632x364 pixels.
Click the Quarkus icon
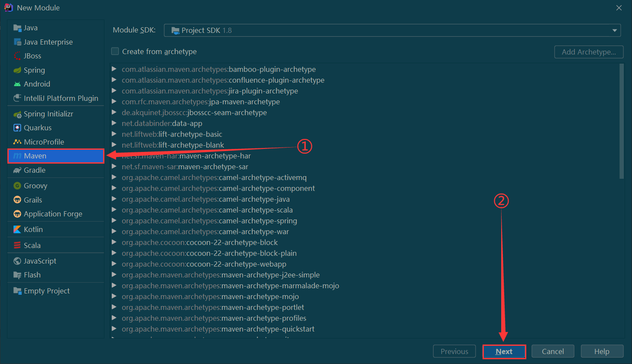pos(17,128)
